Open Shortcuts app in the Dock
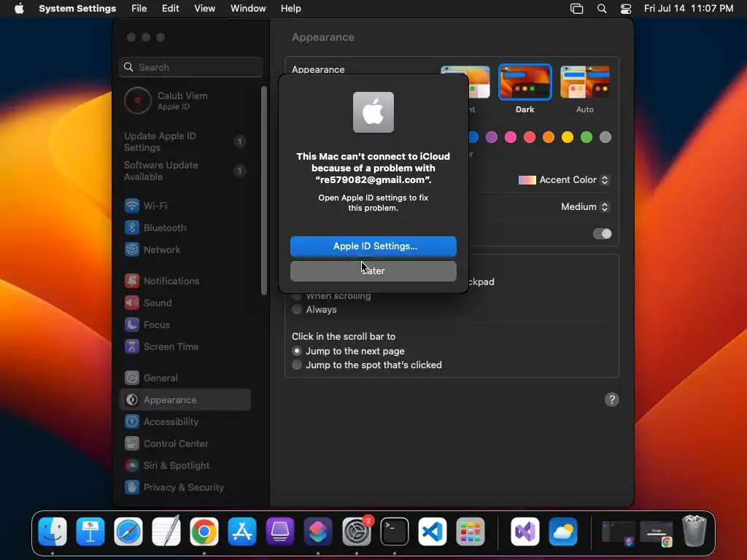Image resolution: width=747 pixels, height=560 pixels. [318, 531]
